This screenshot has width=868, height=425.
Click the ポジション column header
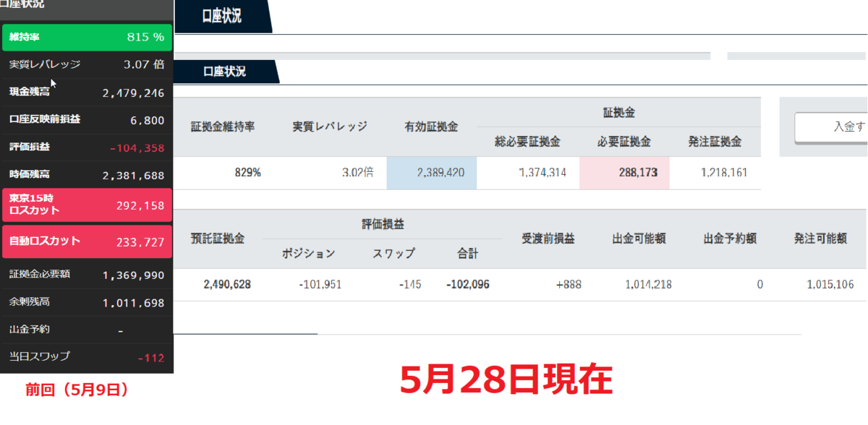pyautogui.click(x=308, y=254)
